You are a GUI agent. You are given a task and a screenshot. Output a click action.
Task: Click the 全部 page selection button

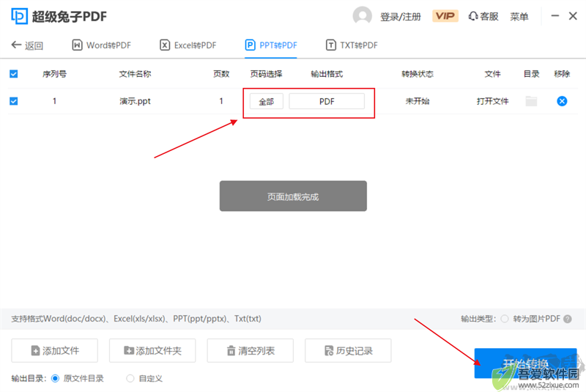pos(267,101)
